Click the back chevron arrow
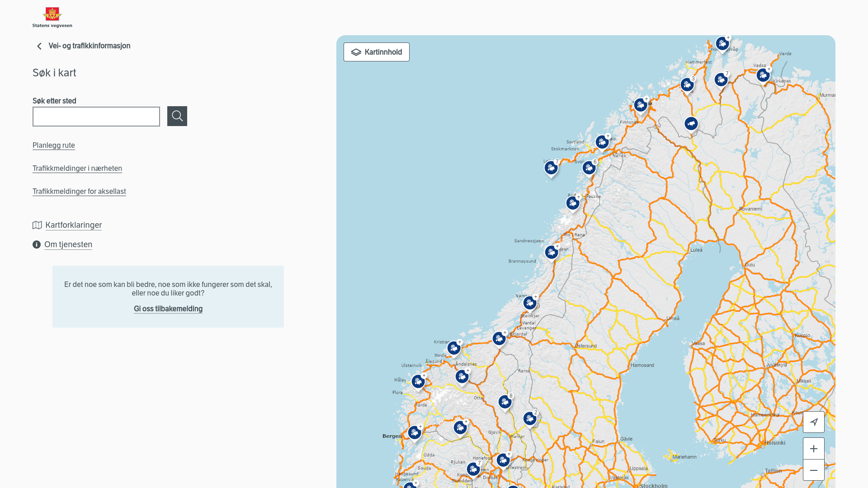868x488 pixels. pyautogui.click(x=39, y=46)
